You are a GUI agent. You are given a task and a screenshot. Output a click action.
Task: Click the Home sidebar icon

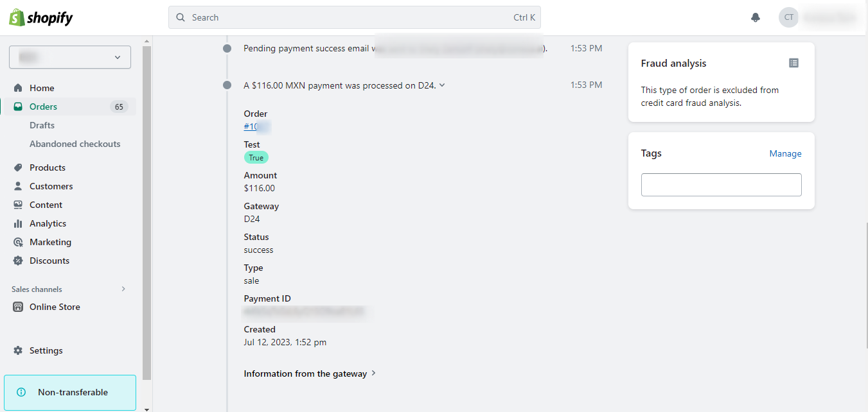(18, 88)
